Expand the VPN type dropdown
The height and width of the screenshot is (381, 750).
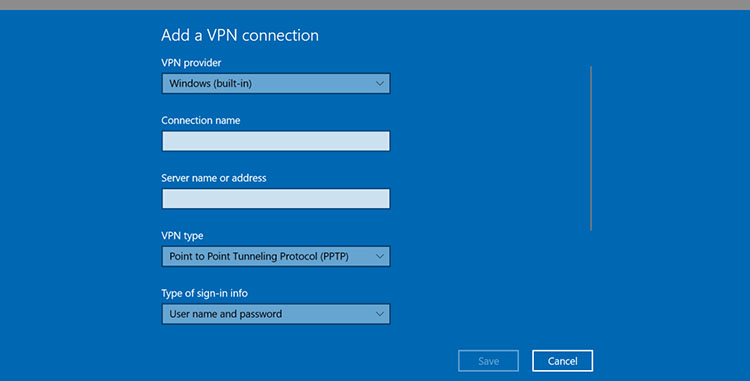tap(276, 256)
